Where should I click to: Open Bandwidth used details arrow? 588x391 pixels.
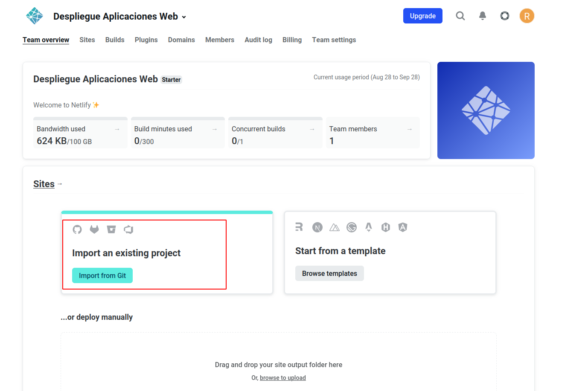pyautogui.click(x=117, y=129)
